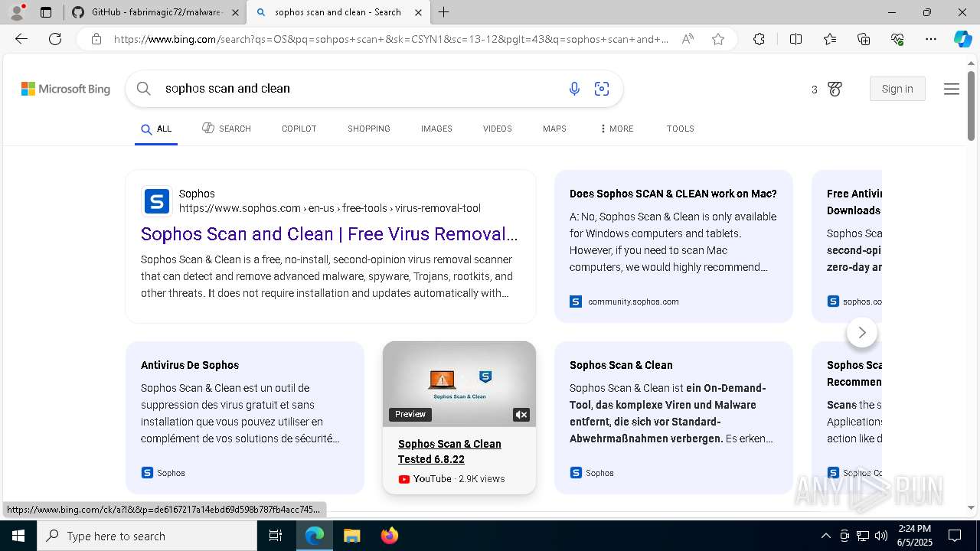980x551 pixels.
Task: Open Sophos Scan and Clean result link
Action: (x=329, y=234)
